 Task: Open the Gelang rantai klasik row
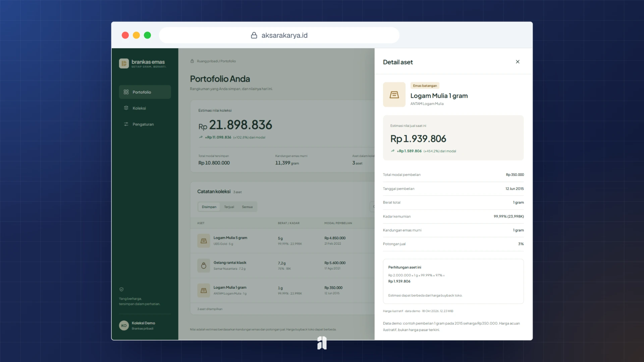(282, 265)
